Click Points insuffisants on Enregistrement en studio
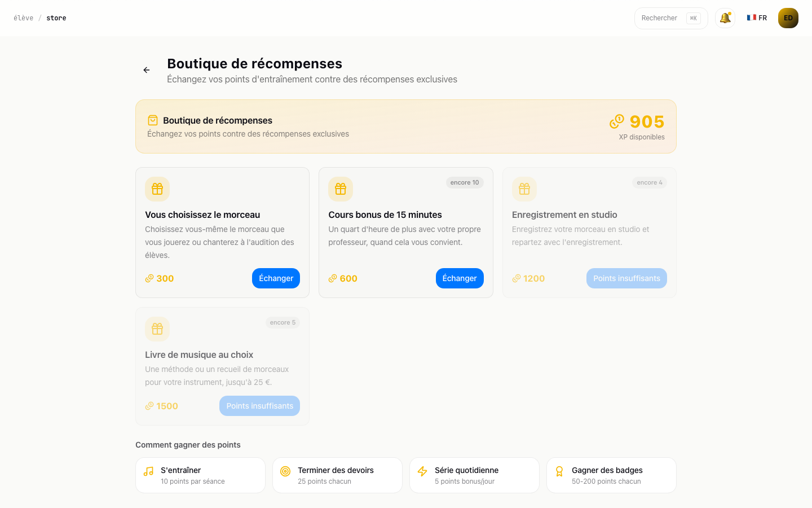812x508 pixels. pos(626,278)
